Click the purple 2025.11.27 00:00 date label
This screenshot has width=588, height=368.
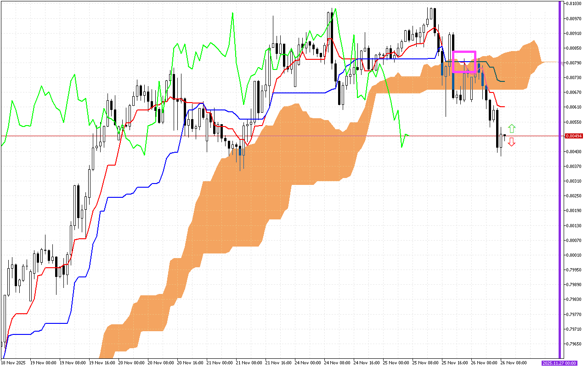pos(559,363)
